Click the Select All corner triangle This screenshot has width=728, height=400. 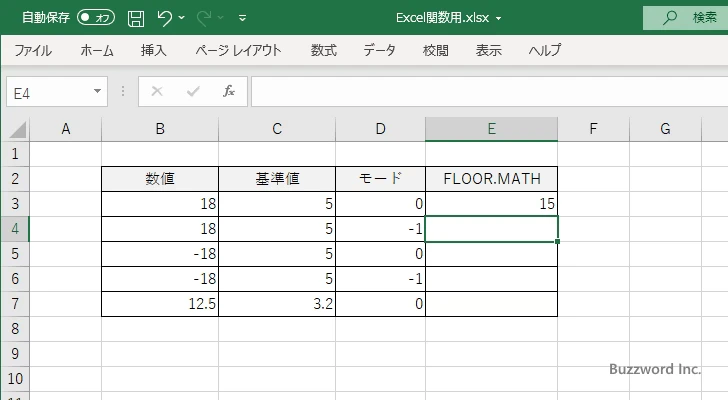click(x=17, y=129)
